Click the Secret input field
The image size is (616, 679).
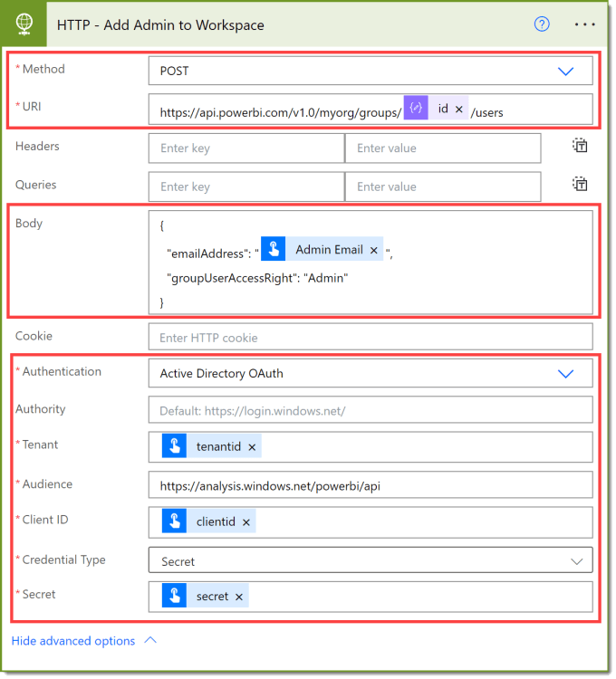pyautogui.click(x=371, y=597)
